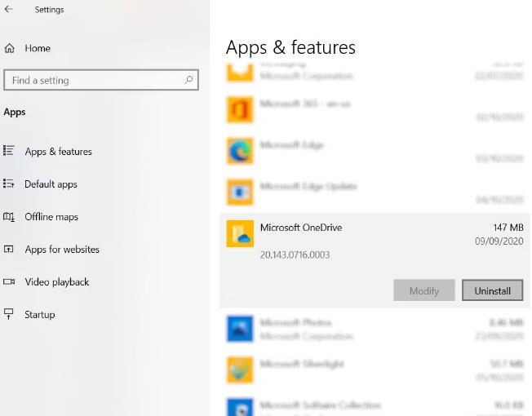This screenshot has height=416, width=532.
Task: Click the Microsoft OneDrive name text
Action: [x=301, y=228]
